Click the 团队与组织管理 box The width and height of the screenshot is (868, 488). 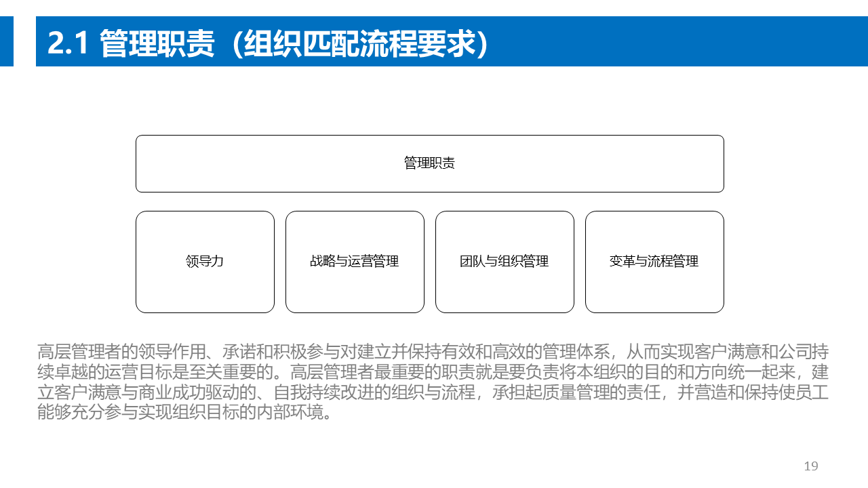pyautogui.click(x=505, y=262)
